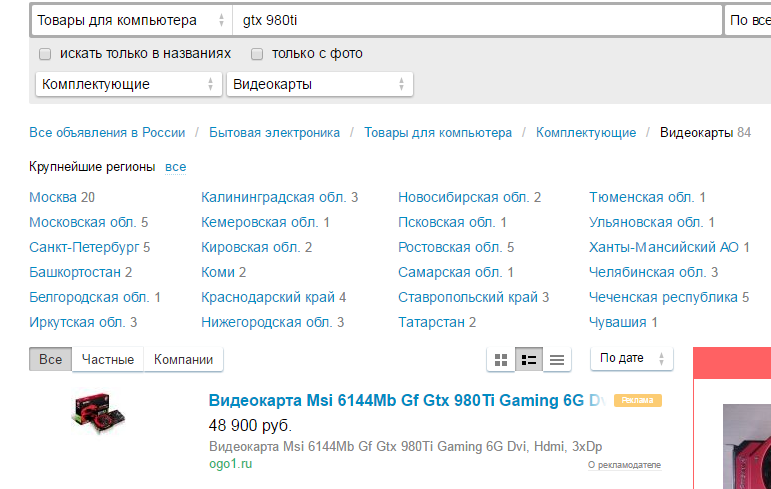Filter by Самарская обл.
The height and width of the screenshot is (489, 771).
click(450, 272)
